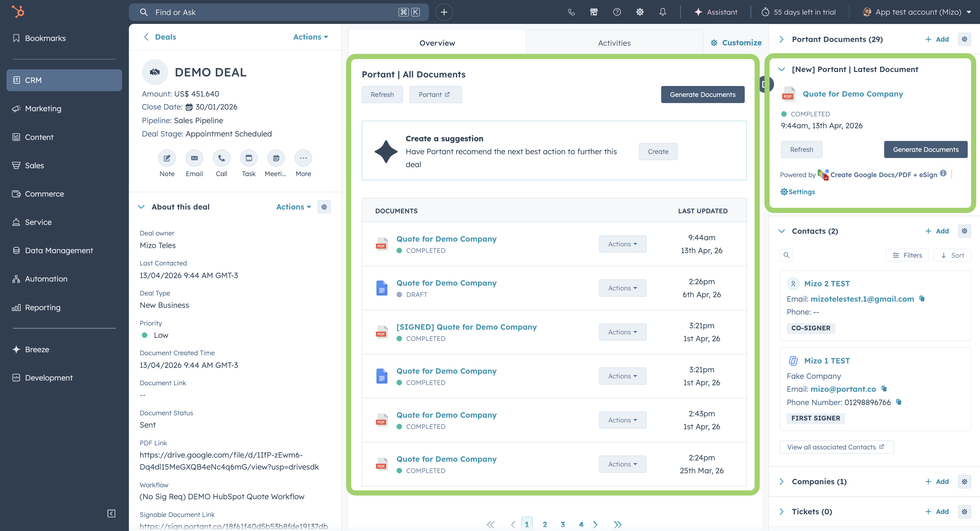Click the Call phone icon under deal header
Screen dimensions: 980x531
click(221, 158)
